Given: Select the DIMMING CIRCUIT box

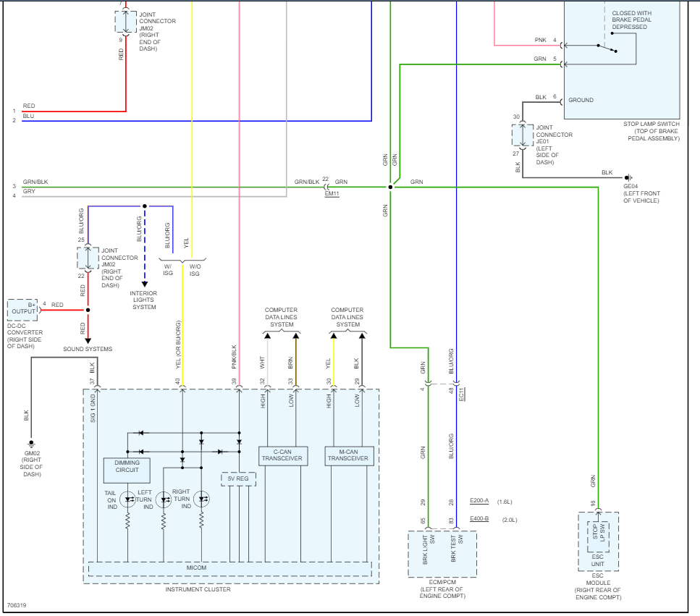Looking at the screenshot, I should [x=127, y=470].
